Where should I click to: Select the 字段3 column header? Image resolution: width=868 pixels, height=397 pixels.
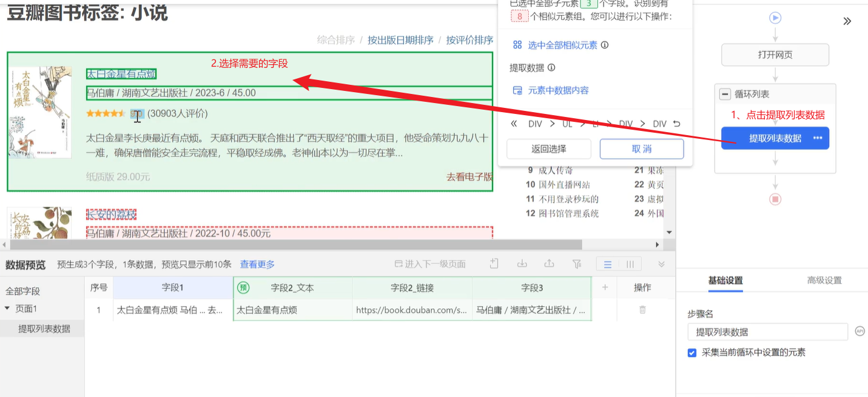click(532, 288)
